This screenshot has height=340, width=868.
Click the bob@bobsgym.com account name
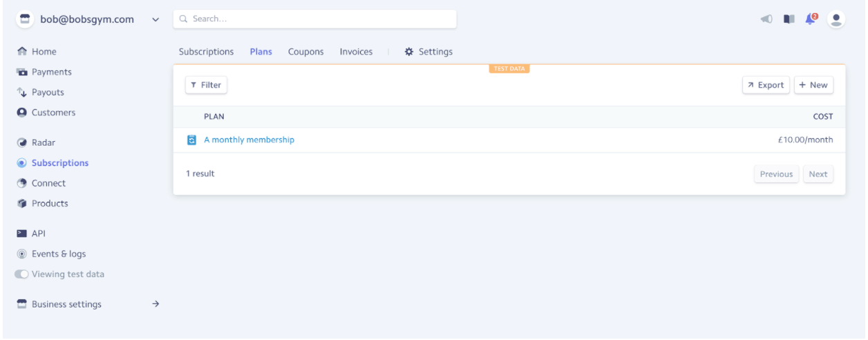click(x=87, y=19)
